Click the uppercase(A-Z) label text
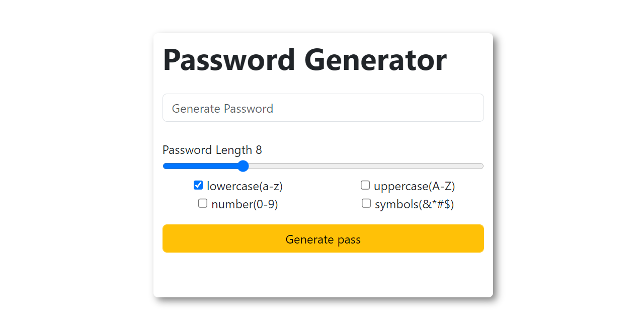This screenshot has width=644, height=322. pyautogui.click(x=414, y=186)
